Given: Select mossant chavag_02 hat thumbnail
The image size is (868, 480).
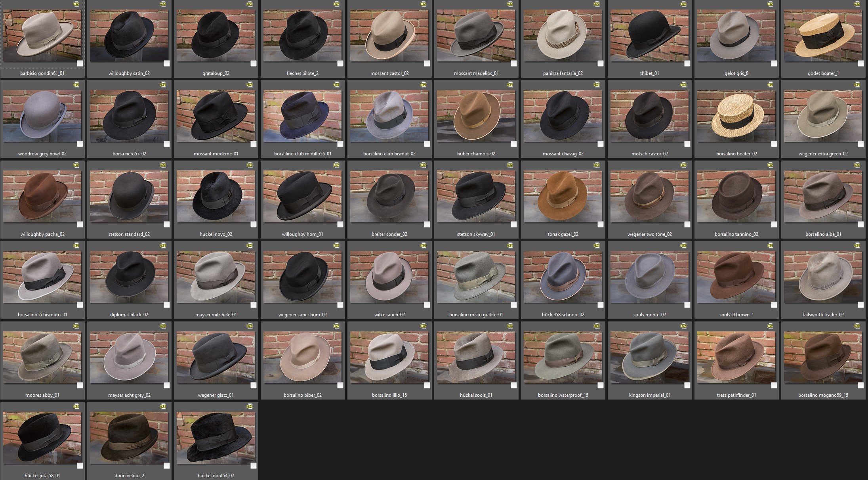Looking at the screenshot, I should coord(563,116).
